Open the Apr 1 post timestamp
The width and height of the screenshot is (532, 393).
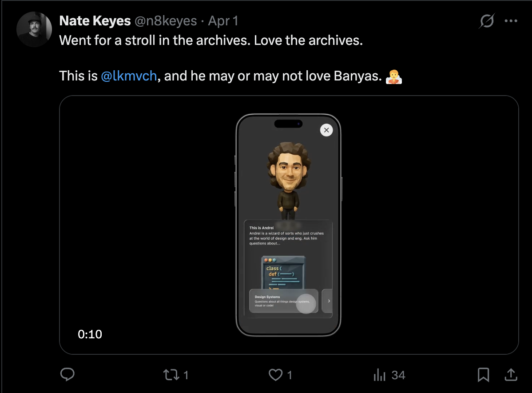point(223,21)
